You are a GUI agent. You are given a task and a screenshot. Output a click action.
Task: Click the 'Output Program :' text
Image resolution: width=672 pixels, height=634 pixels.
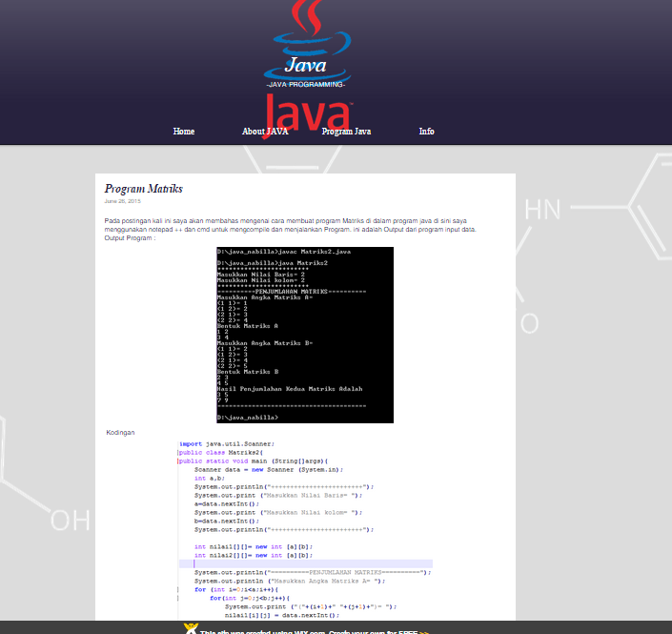tap(130, 238)
